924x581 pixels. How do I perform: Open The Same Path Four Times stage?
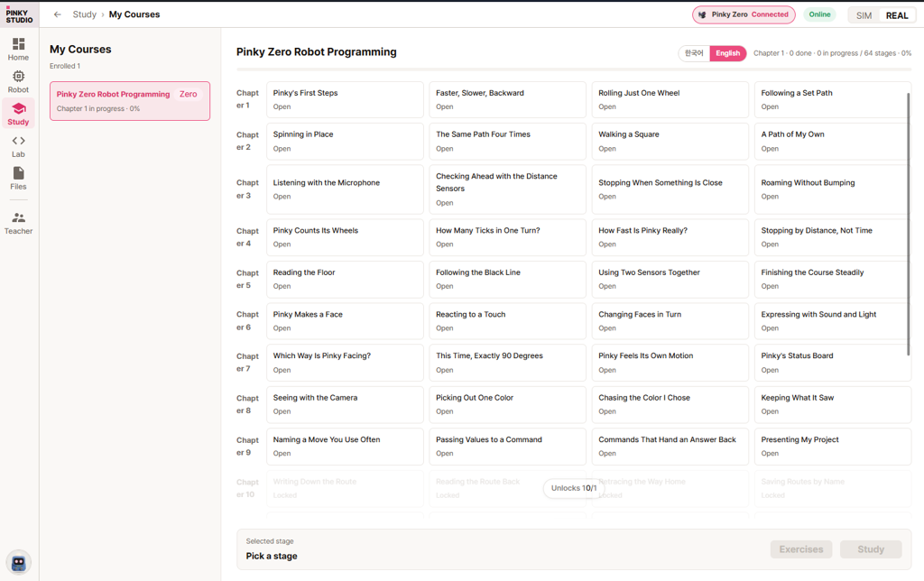tap(507, 142)
